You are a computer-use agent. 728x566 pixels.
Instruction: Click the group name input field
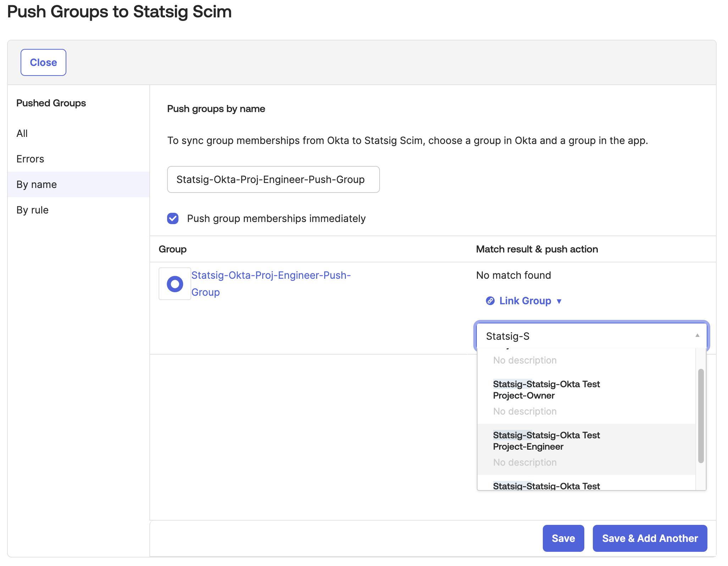(273, 179)
